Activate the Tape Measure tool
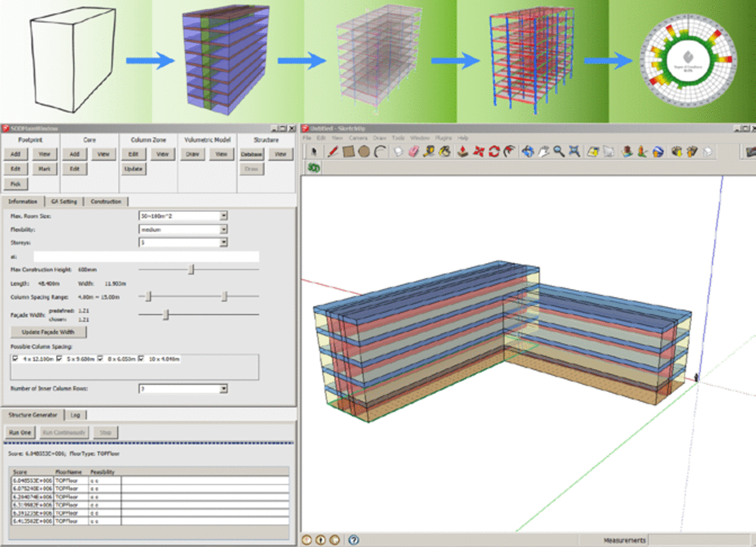The width and height of the screenshot is (756, 547). point(429,151)
